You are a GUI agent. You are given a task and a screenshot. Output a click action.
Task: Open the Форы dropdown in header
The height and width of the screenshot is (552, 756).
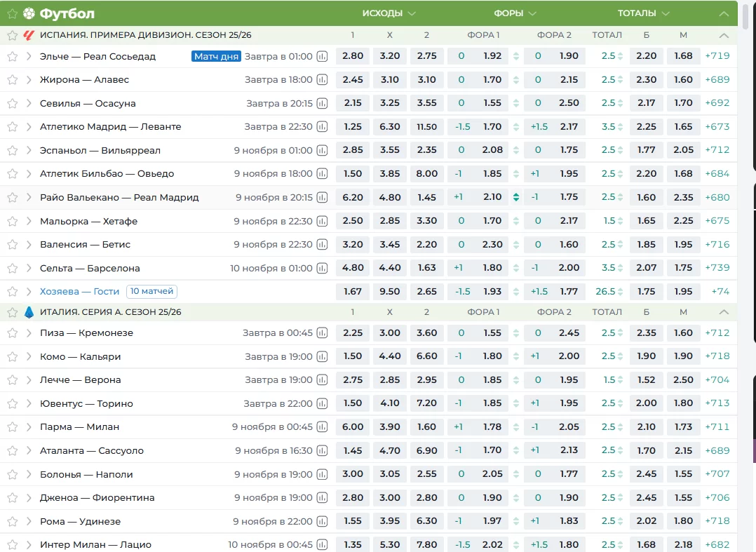(515, 13)
